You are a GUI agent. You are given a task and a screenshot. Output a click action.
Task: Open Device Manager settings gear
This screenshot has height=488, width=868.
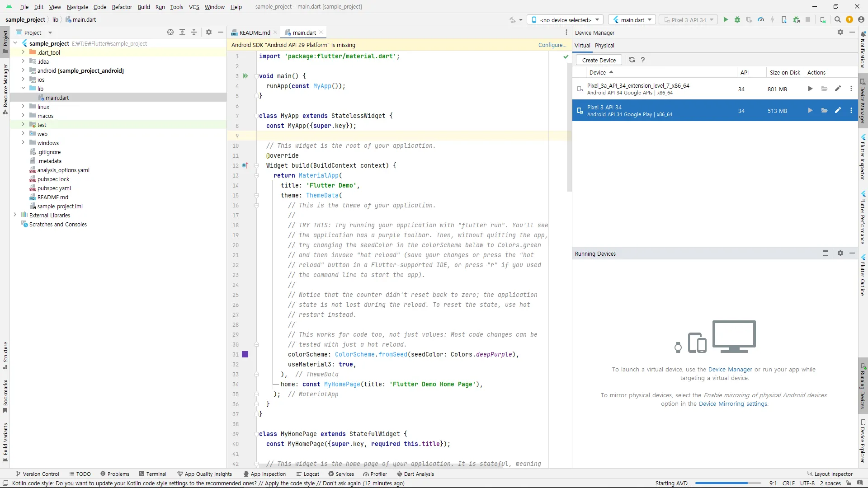coord(840,32)
